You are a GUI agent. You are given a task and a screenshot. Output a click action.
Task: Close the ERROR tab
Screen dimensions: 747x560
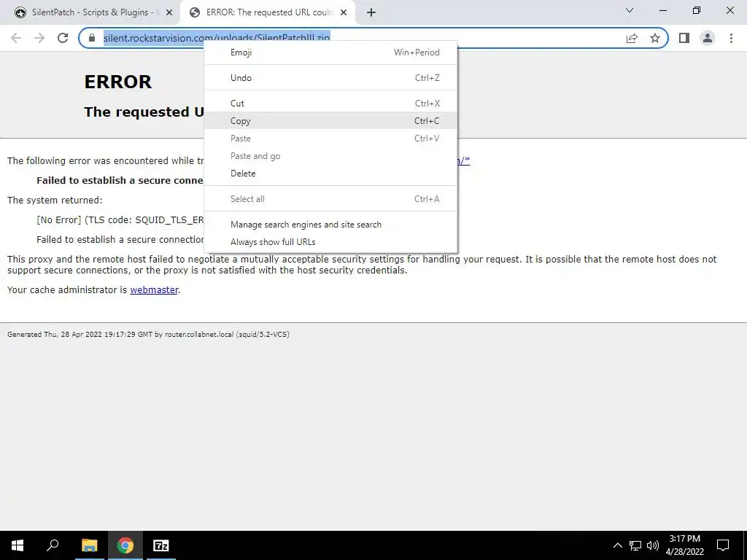[344, 12]
